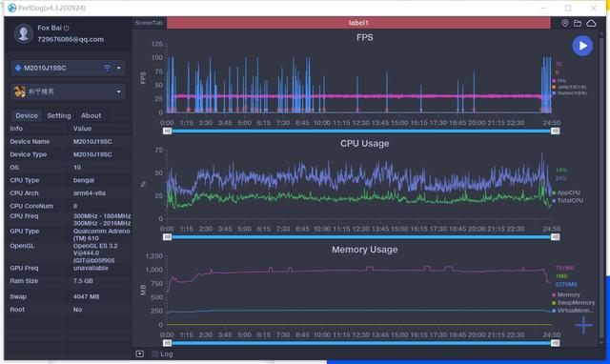The width and height of the screenshot is (610, 364).
Task: Click the CPU Usage range slider left handle
Action: click(168, 237)
